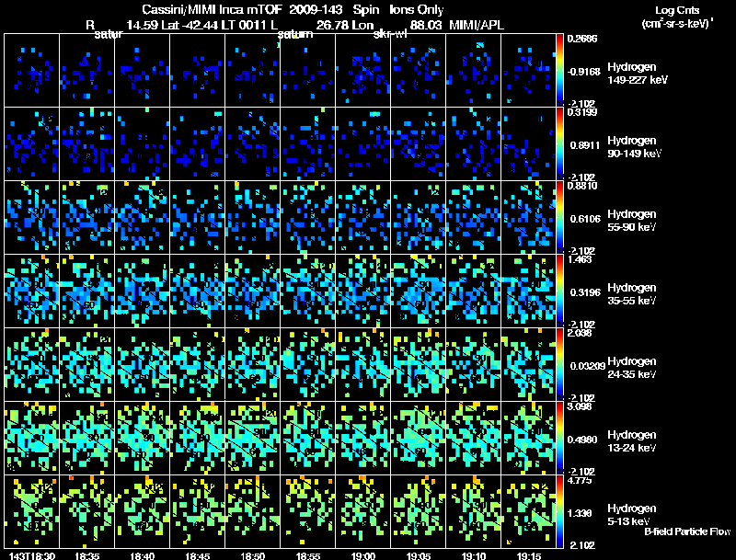Pick the Hydrogen 13-24 keV panel at 18:55

click(x=308, y=438)
